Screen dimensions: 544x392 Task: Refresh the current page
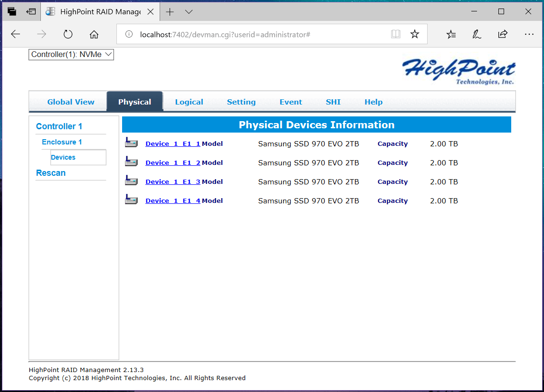[x=68, y=34]
